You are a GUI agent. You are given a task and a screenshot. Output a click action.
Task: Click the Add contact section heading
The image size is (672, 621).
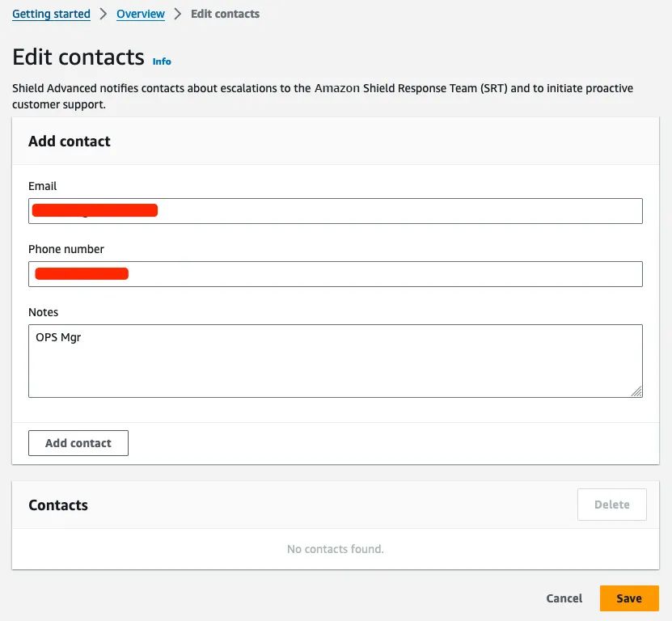(70, 142)
